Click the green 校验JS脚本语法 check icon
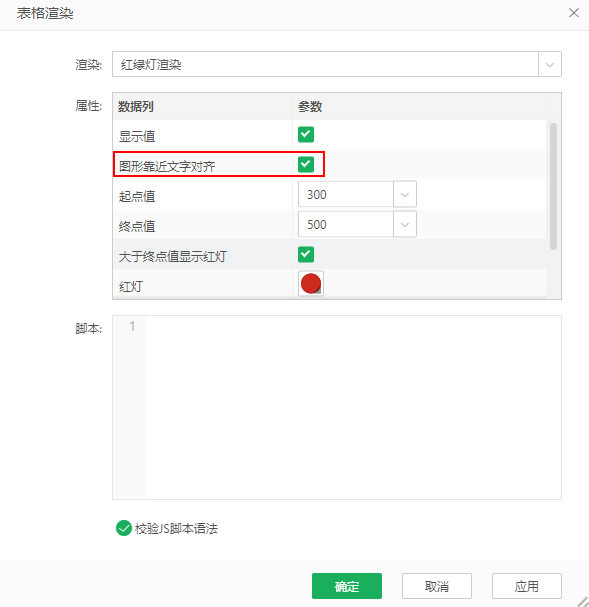589x607 pixels. [x=124, y=528]
